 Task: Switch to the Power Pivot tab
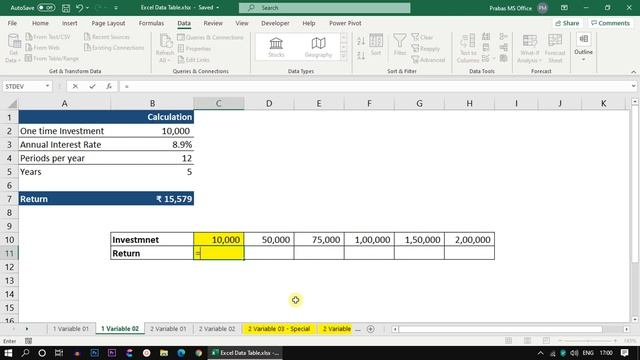(345, 23)
